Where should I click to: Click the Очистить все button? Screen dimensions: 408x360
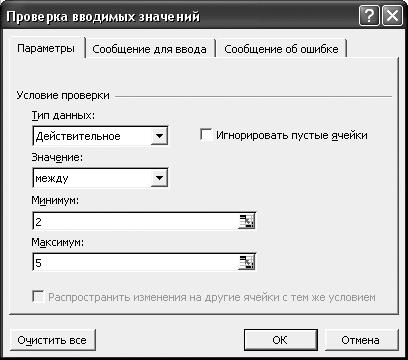[52, 340]
